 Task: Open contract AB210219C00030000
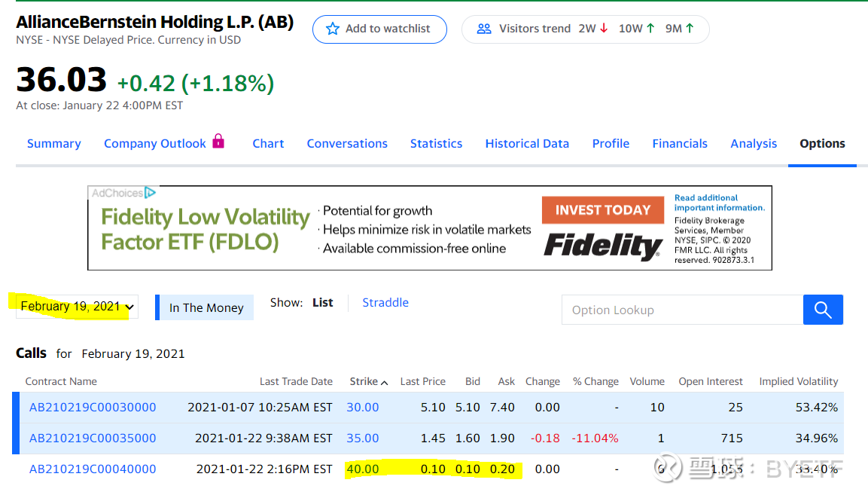[x=93, y=408]
